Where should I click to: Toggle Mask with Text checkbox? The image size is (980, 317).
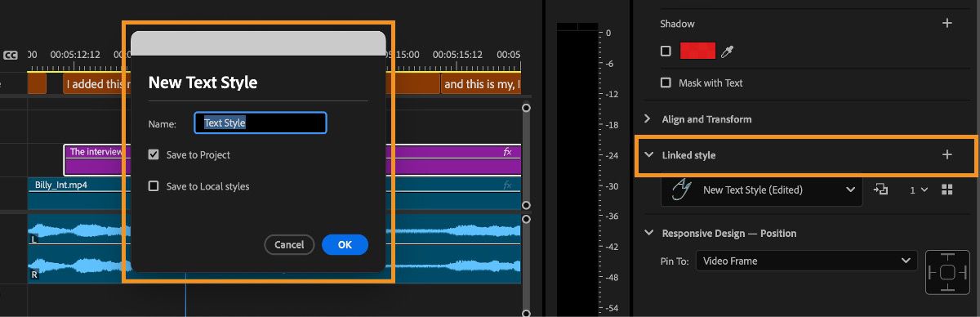click(x=666, y=83)
